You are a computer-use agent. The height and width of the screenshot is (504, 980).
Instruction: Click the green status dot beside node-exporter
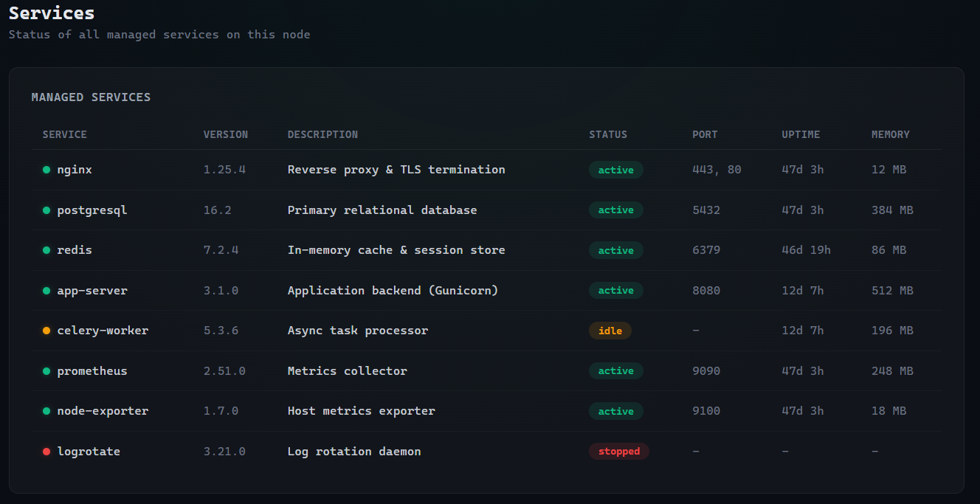[x=46, y=411]
